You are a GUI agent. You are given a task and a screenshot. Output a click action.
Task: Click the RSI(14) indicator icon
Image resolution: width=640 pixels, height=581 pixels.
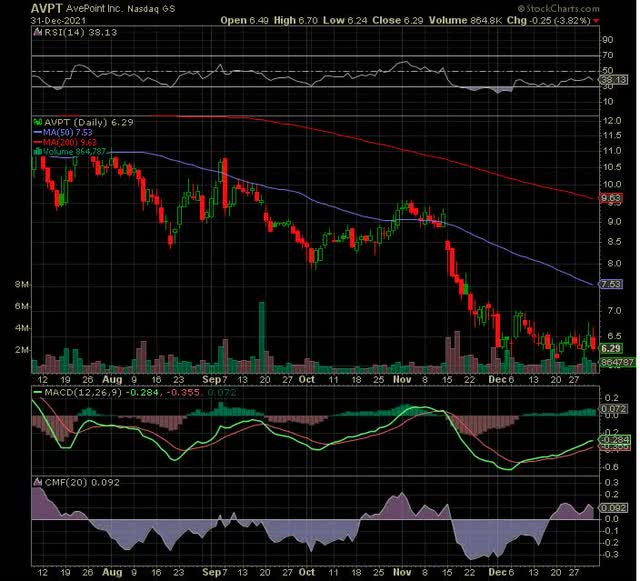pos(38,32)
